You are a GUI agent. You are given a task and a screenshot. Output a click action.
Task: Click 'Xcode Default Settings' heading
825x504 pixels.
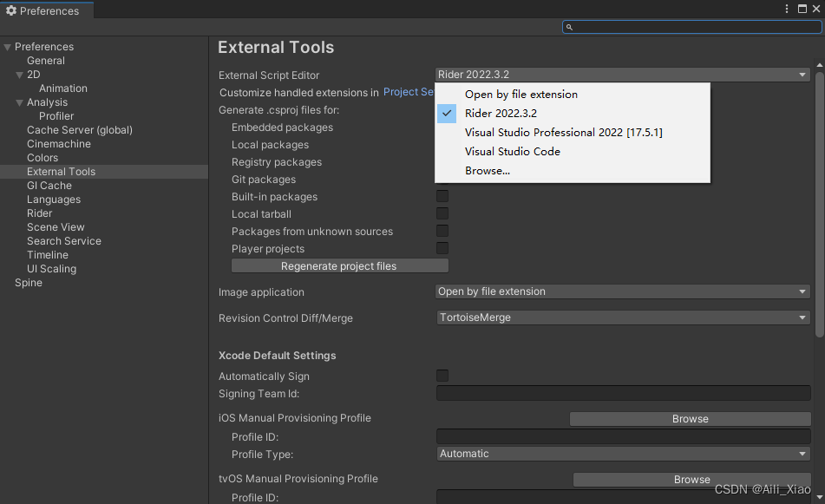tap(278, 356)
